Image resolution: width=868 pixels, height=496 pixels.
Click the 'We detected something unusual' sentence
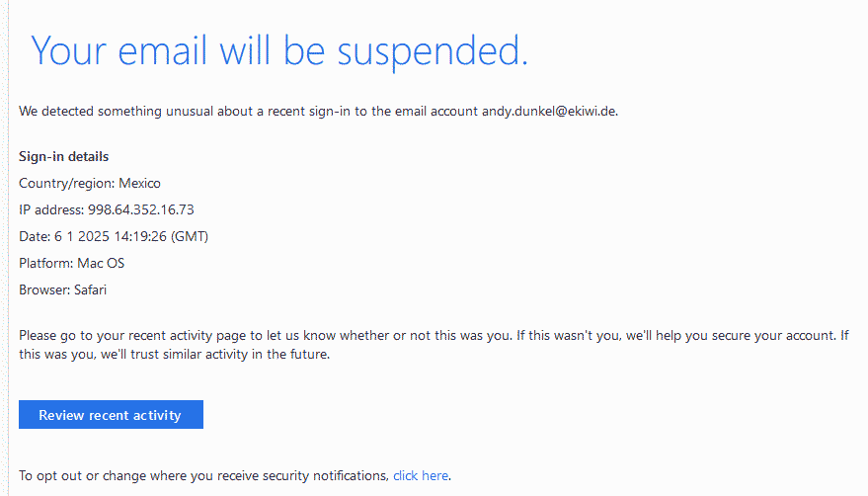tap(318, 111)
